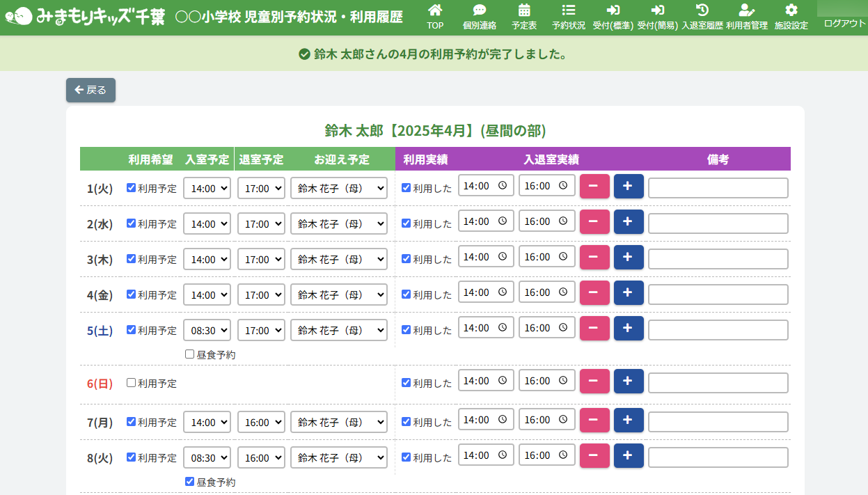The width and height of the screenshot is (868, 495).
Task: Click plus button for 1(火) row
Action: (x=628, y=187)
